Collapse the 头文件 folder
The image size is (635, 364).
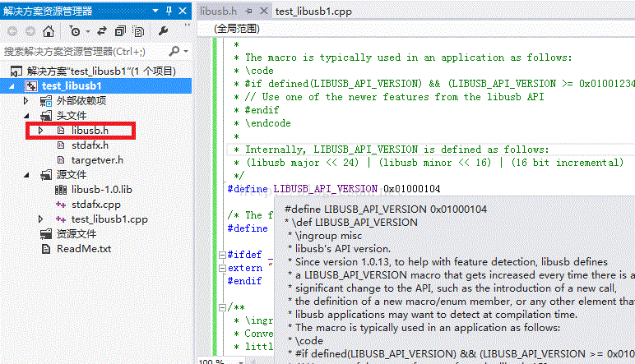[26, 116]
